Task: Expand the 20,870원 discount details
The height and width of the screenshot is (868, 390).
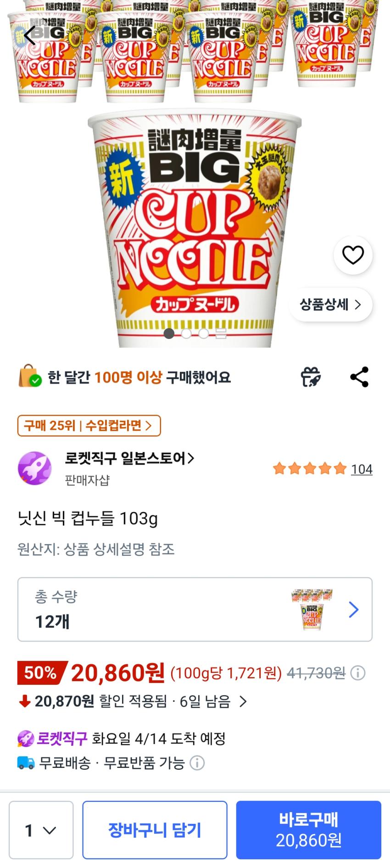Action: point(133,701)
